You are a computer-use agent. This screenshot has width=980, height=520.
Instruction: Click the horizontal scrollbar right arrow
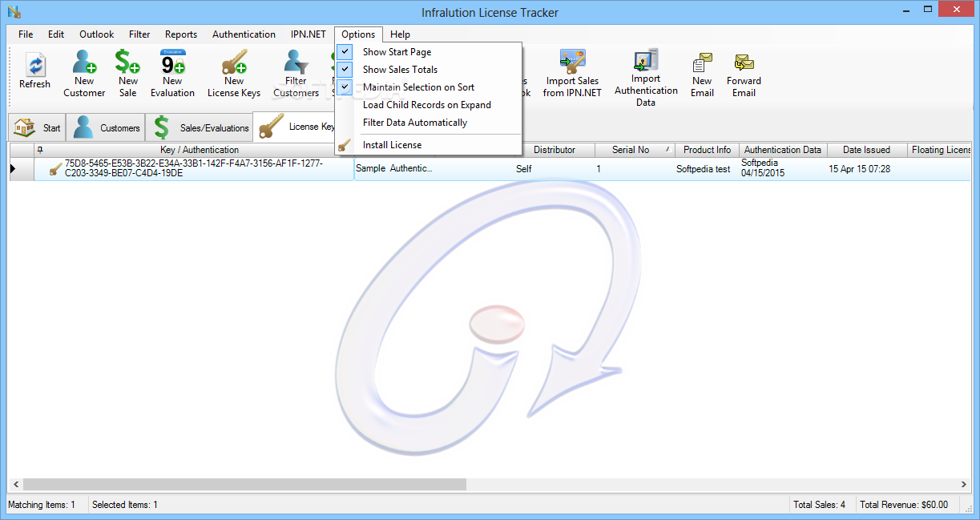tap(964, 485)
